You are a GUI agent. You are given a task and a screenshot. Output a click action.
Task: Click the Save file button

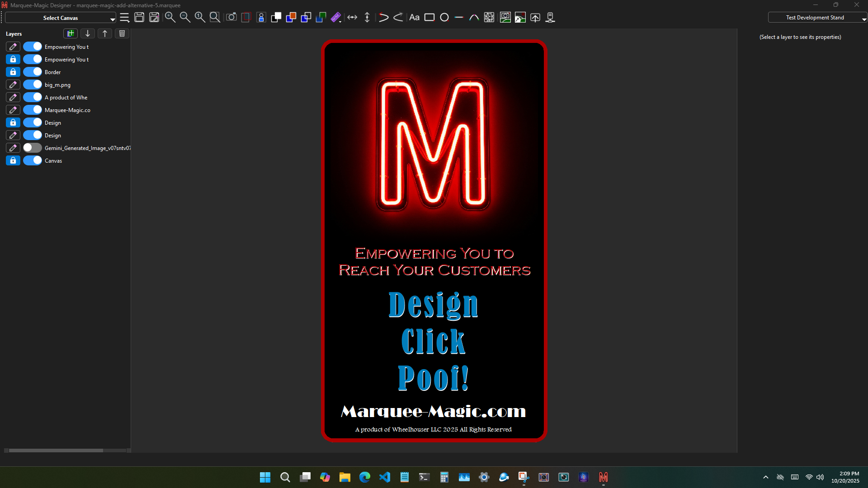pos(139,17)
